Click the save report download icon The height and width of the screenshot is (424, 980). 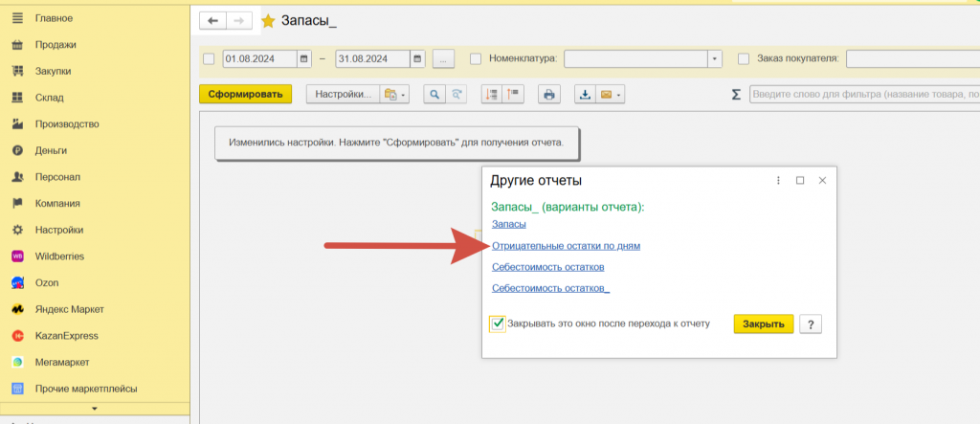click(584, 94)
